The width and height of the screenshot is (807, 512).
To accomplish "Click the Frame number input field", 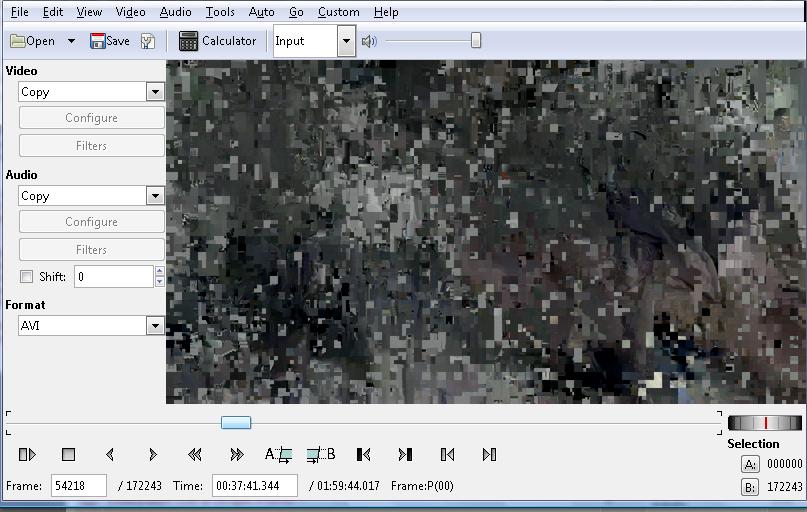I will pyautogui.click(x=79, y=486).
